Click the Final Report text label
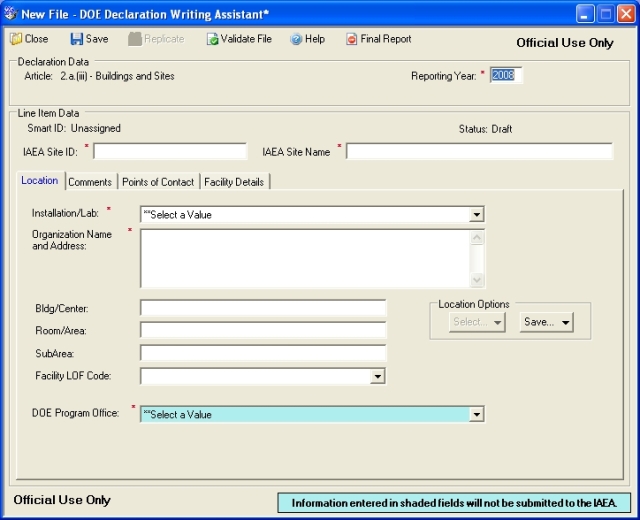This screenshot has height=520, width=640. [x=386, y=39]
